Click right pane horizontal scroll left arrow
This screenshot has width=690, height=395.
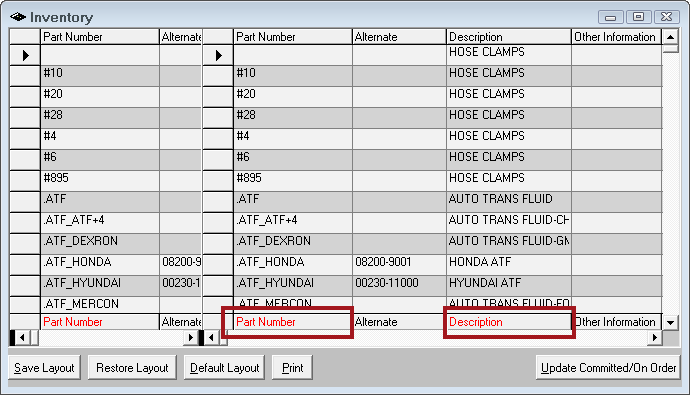211,337
